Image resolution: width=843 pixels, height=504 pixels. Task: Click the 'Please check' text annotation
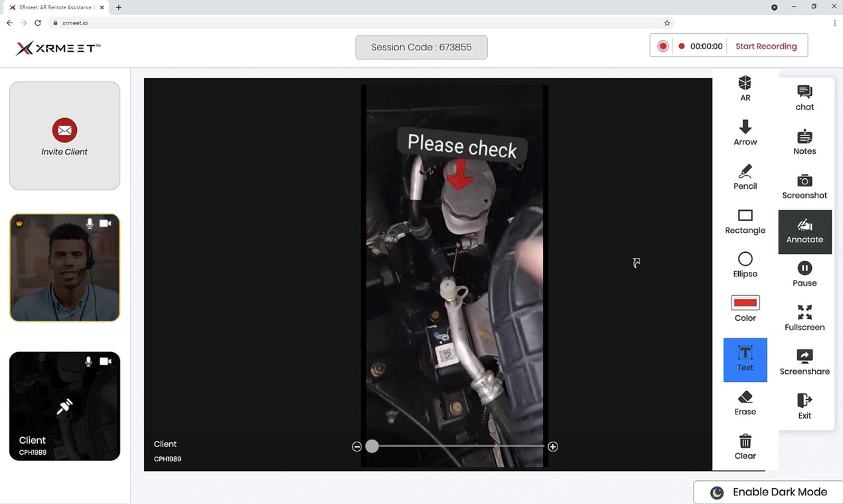[462, 145]
